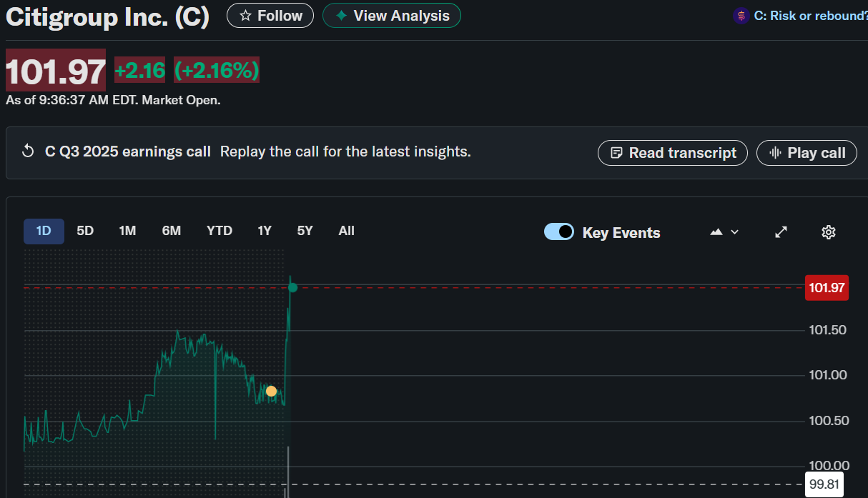This screenshot has width=868, height=498.
Task: Click the green current price dot on chart
Action: point(292,287)
